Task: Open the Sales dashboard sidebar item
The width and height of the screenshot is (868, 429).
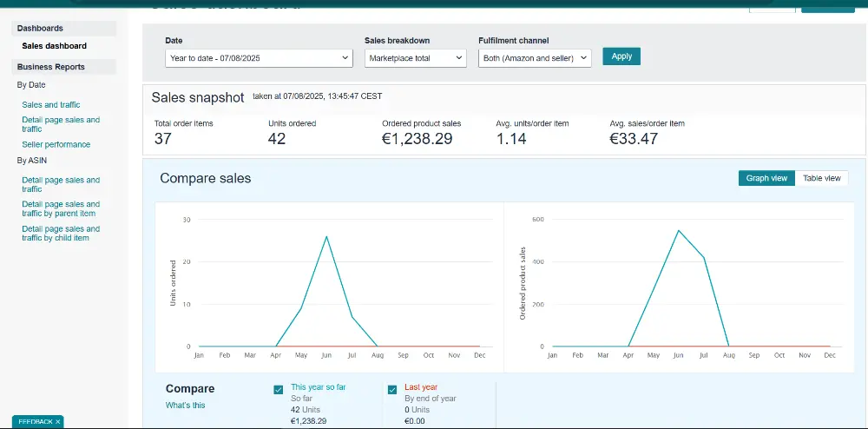Action: tap(54, 46)
